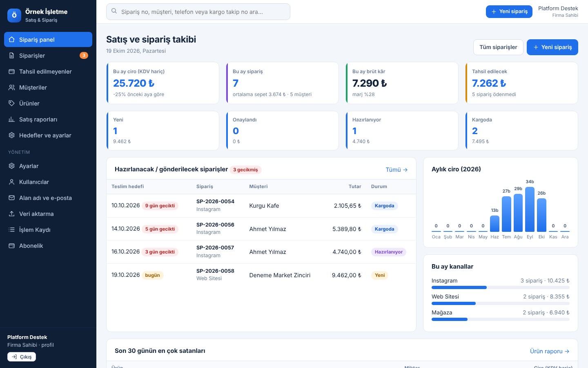Click the Alan adı ve e-posta envelope icon
This screenshot has width=588, height=368.
[x=12, y=198]
